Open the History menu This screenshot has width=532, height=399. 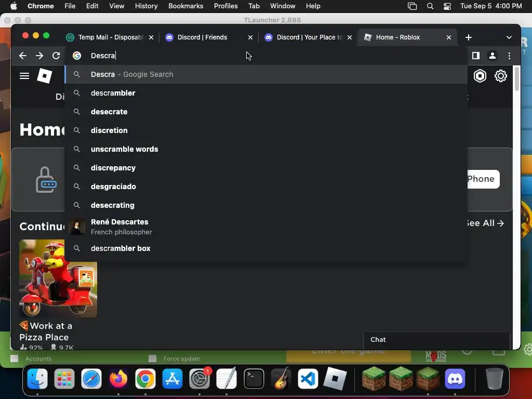(x=146, y=6)
